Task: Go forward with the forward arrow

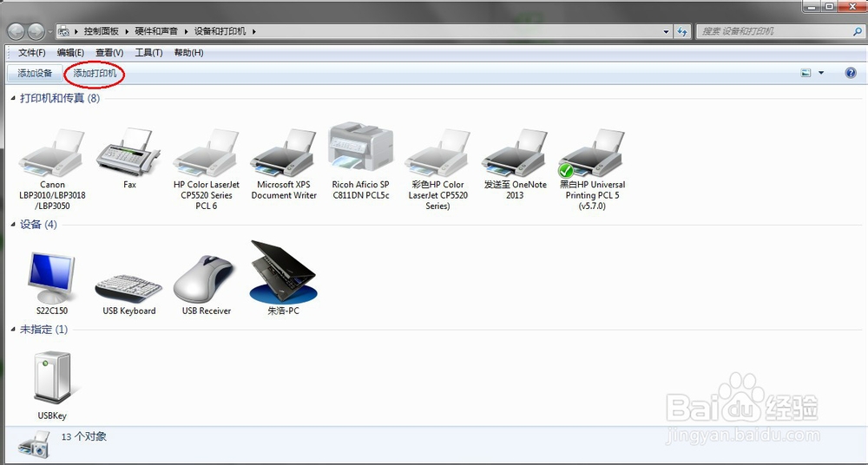Action: pyautogui.click(x=36, y=31)
